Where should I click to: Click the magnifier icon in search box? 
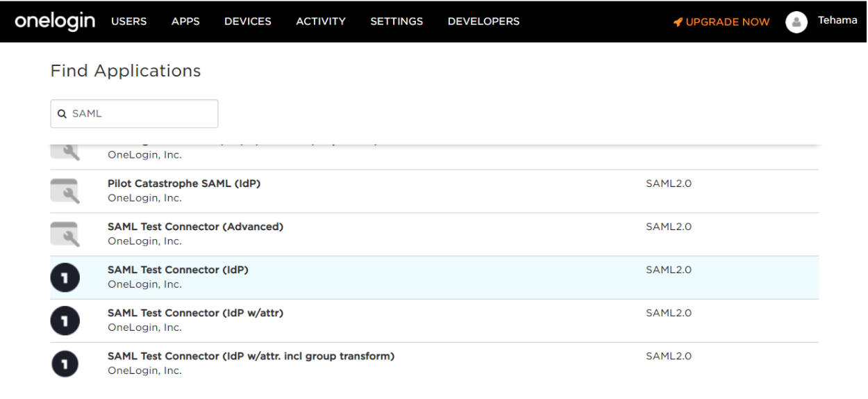(62, 113)
